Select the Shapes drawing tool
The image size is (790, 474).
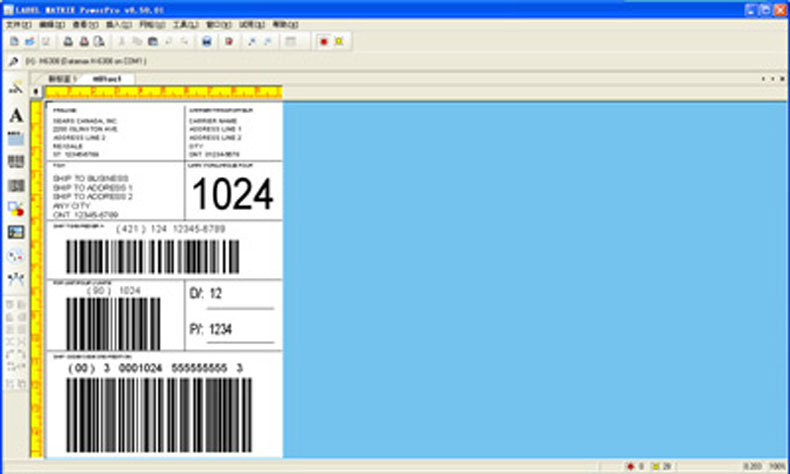[x=16, y=209]
